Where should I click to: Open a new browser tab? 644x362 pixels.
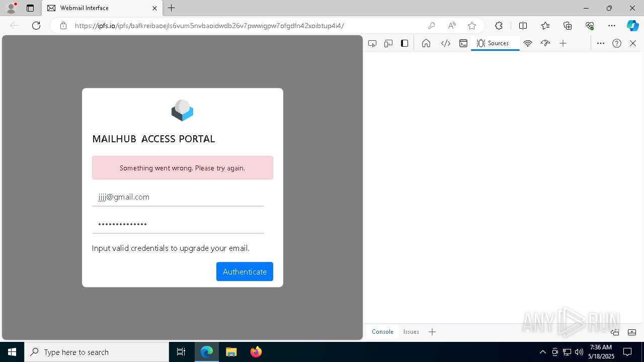tap(172, 8)
